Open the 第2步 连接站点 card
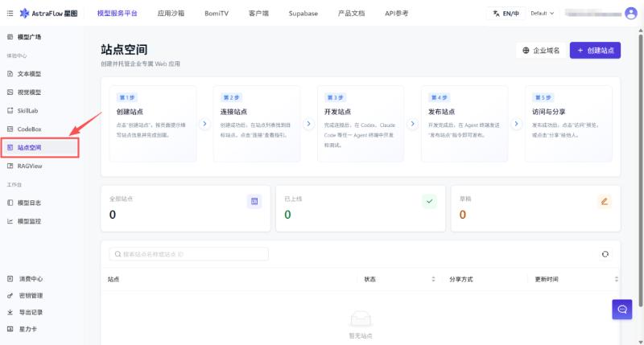Screen dimensions: 644x345 [257, 124]
